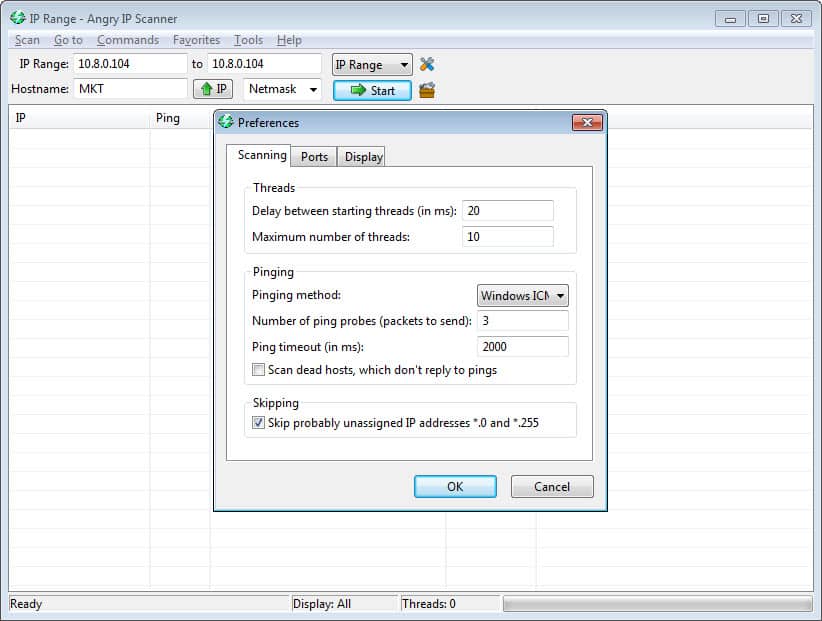Click the number of ping probes field
This screenshot has width=822, height=621.
[x=523, y=321]
